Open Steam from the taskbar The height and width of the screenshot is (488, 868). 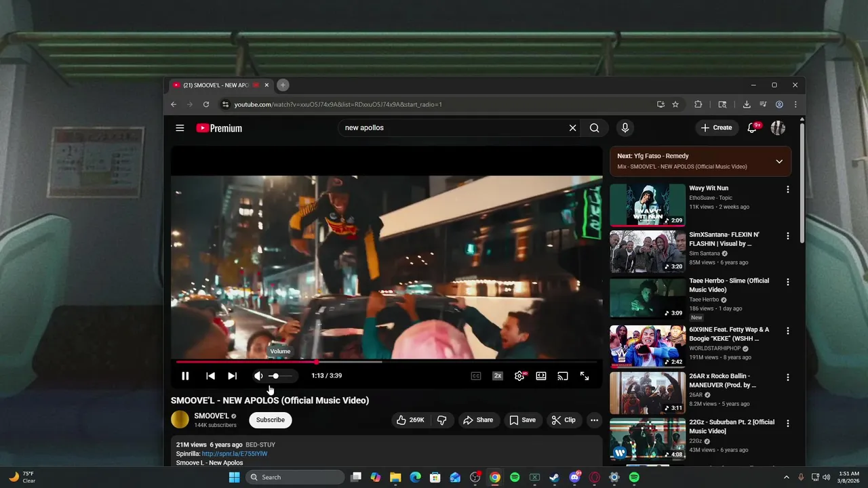click(x=554, y=477)
